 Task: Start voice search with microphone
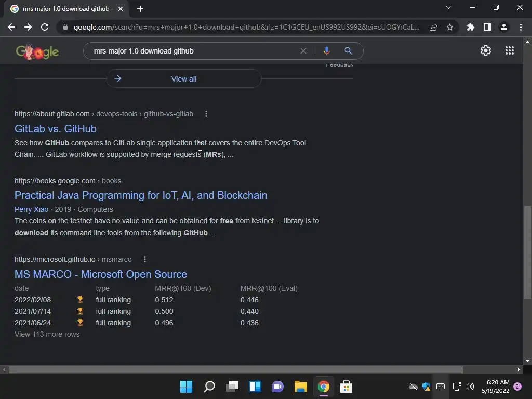click(326, 51)
